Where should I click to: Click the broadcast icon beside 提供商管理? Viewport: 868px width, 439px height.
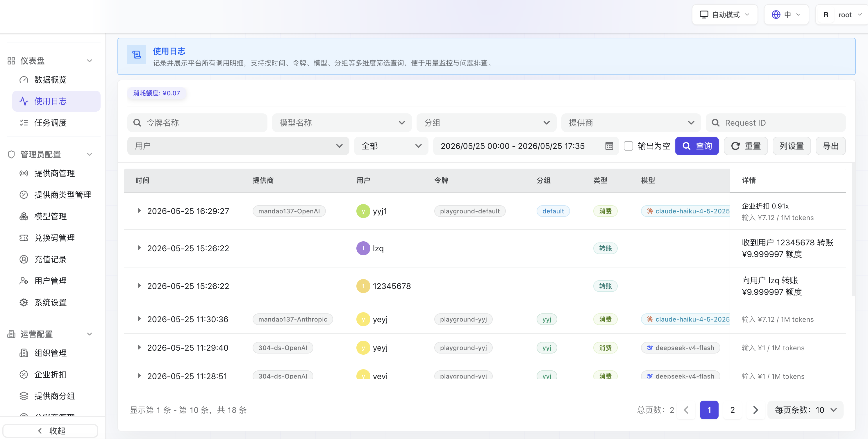24,173
